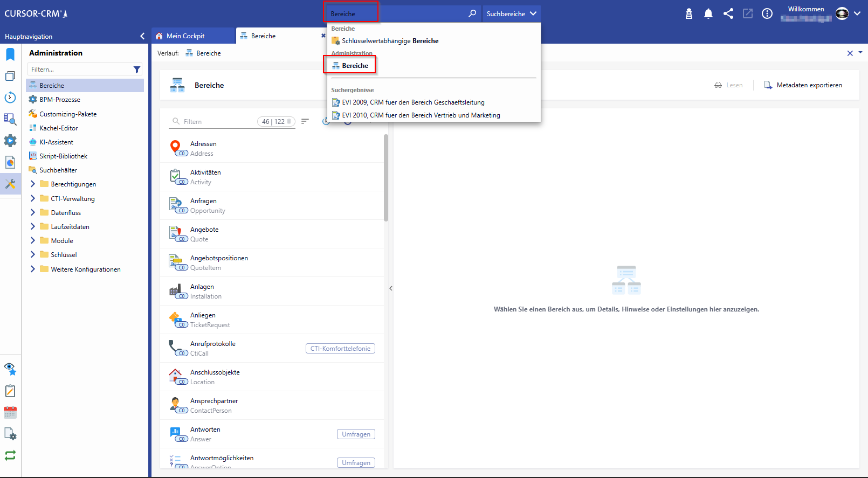The height and width of the screenshot is (478, 868).
Task: Select Bereiche under Administration in search results
Action: pyautogui.click(x=355, y=66)
